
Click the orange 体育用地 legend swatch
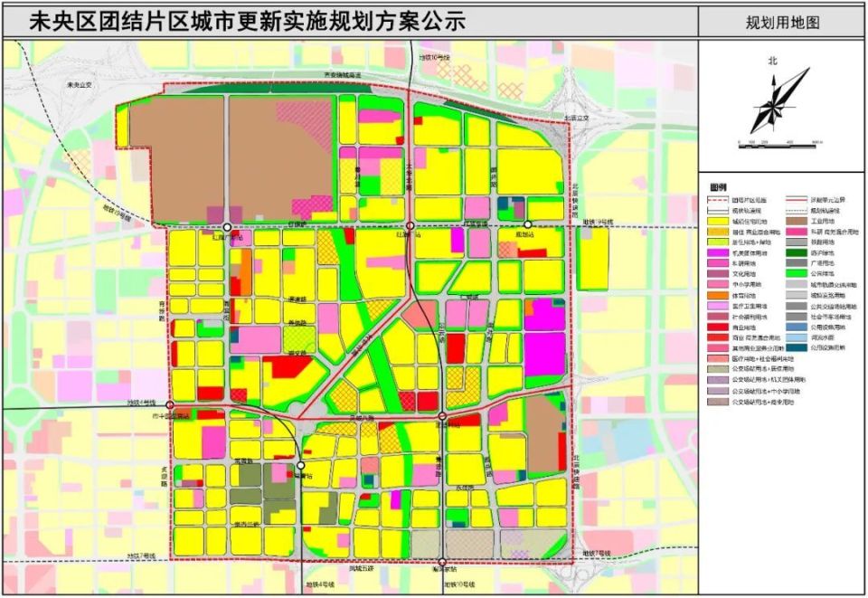click(x=717, y=296)
